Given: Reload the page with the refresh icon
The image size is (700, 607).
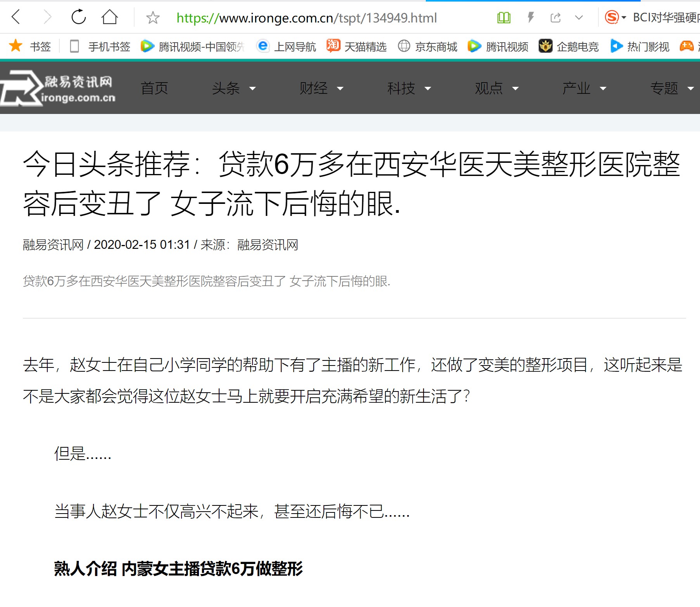Looking at the screenshot, I should coord(79,17).
